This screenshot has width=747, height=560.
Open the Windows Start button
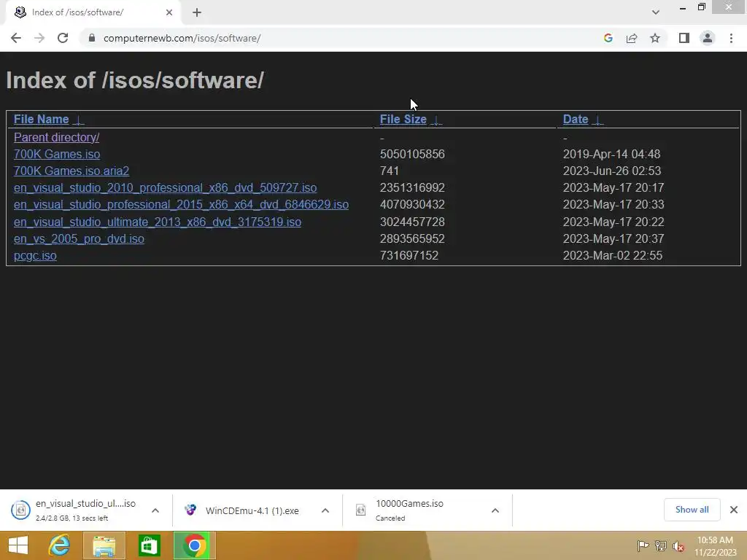click(x=18, y=545)
